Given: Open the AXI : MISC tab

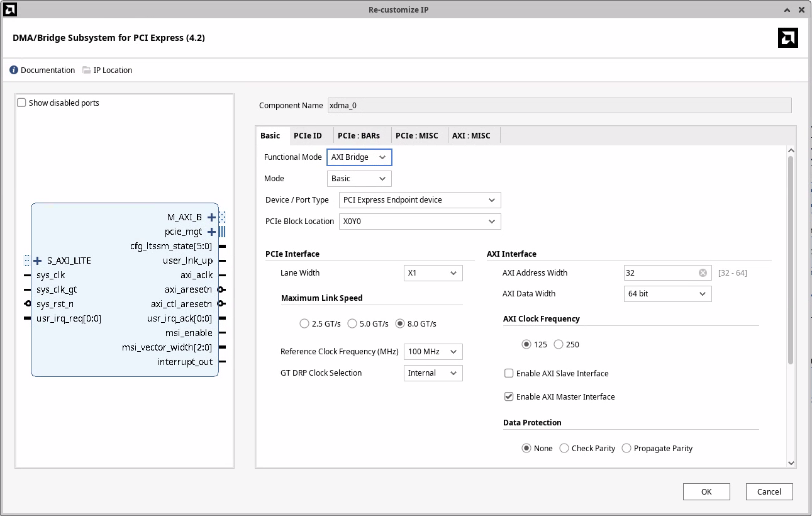Looking at the screenshot, I should coord(470,136).
